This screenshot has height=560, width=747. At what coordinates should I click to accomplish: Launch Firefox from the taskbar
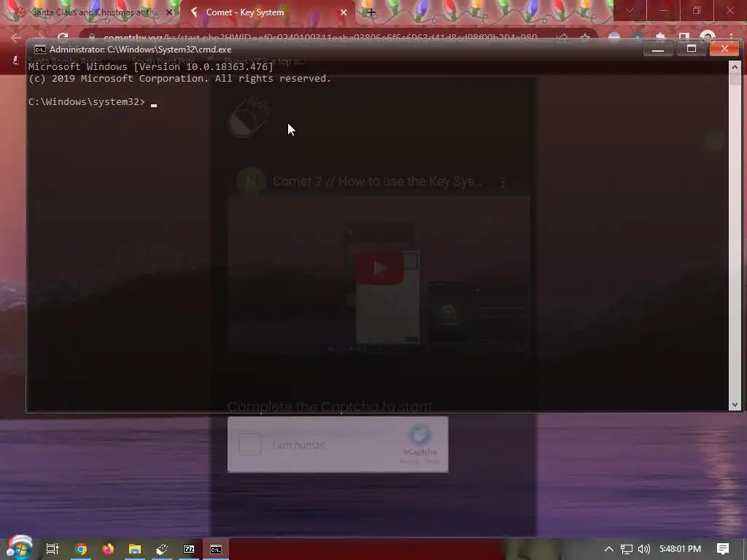click(x=108, y=549)
